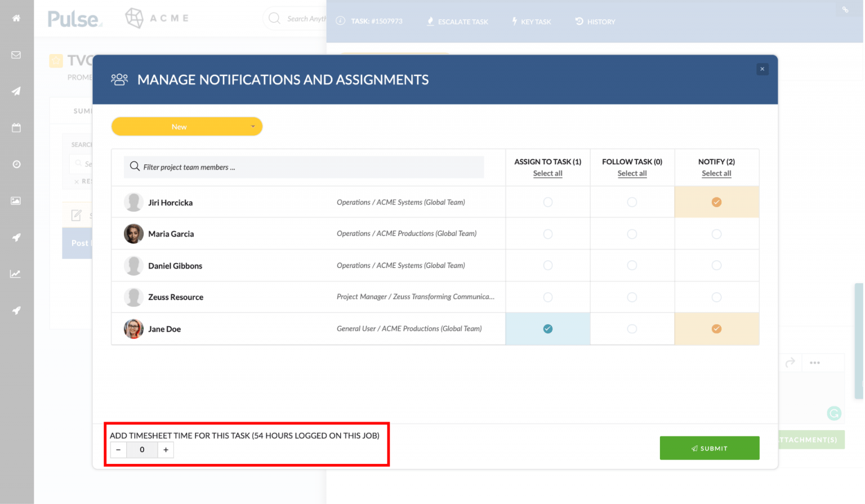
Task: Open the Media gallery icon in sidebar
Action: point(16,200)
